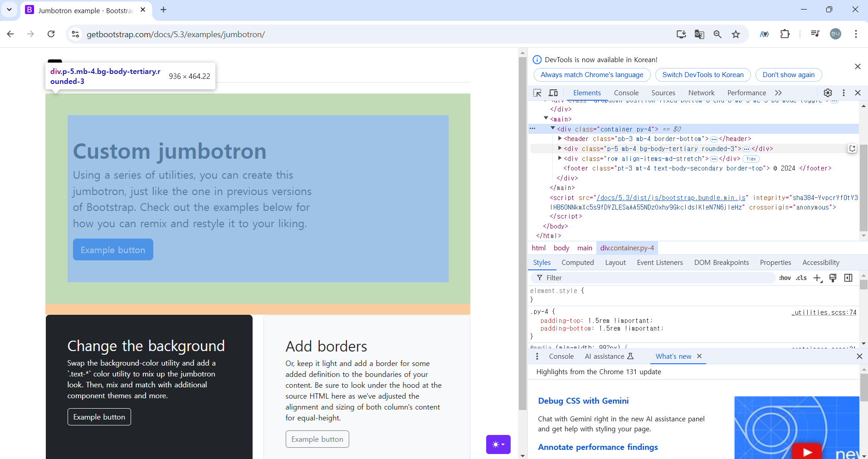Click the Google Translate icon in address bar

click(x=699, y=34)
